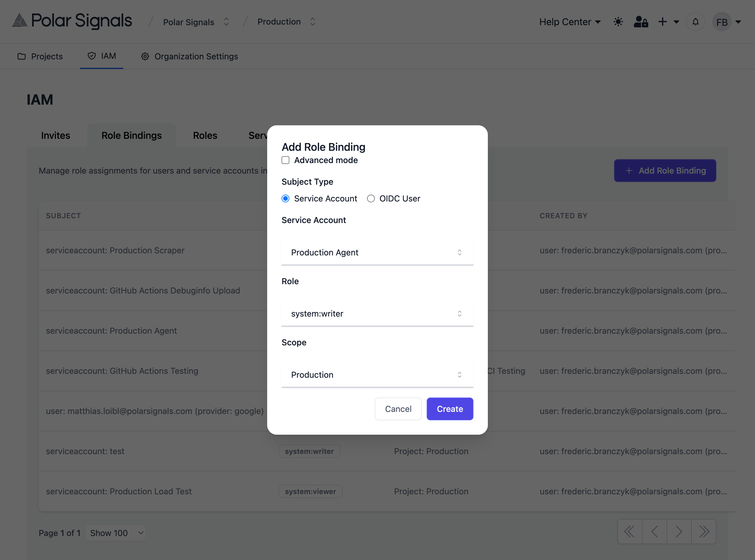
Task: Enable Advanced mode checkbox
Action: tap(285, 160)
